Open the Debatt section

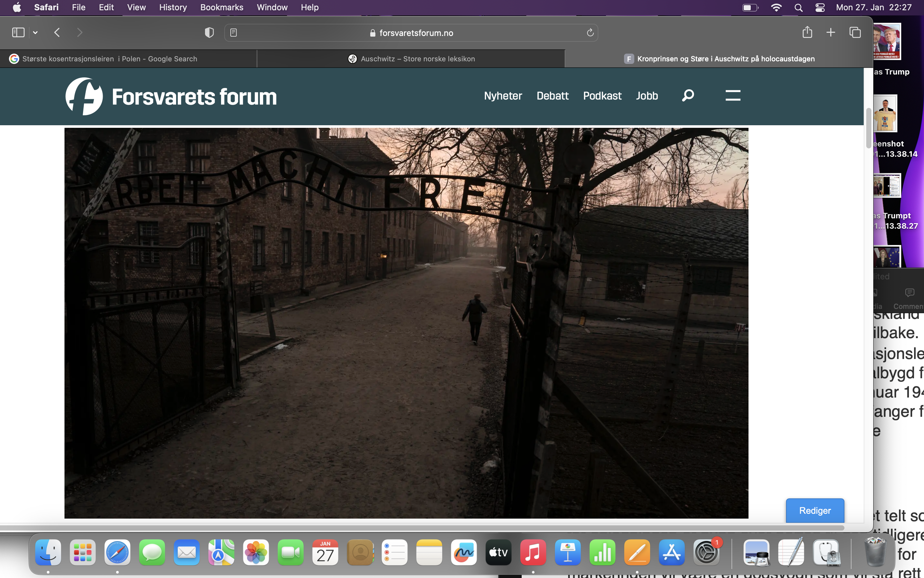(552, 96)
